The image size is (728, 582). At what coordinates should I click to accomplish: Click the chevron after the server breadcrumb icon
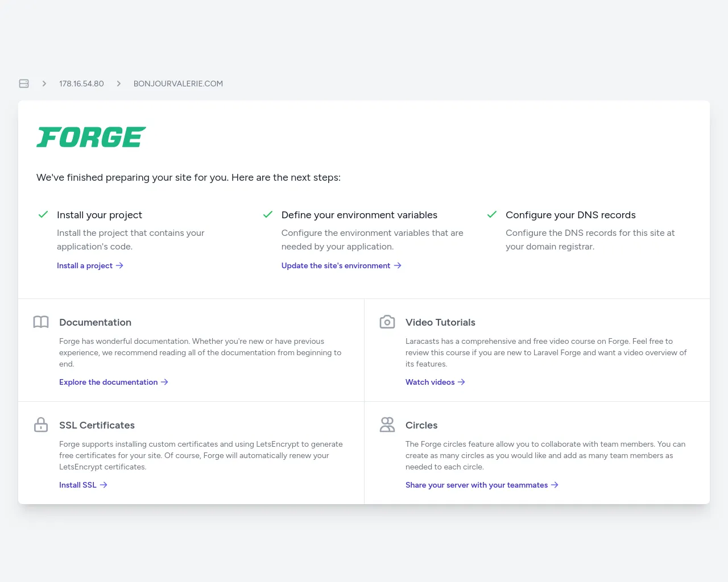(x=44, y=84)
